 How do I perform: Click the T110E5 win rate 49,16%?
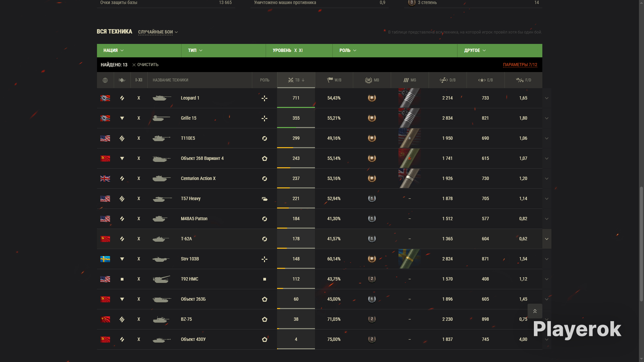tap(334, 138)
